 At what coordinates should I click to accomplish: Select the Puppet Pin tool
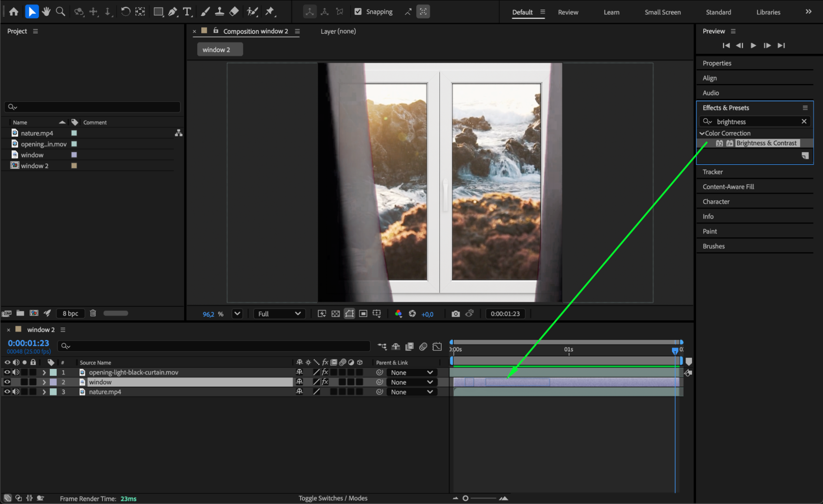point(270,12)
